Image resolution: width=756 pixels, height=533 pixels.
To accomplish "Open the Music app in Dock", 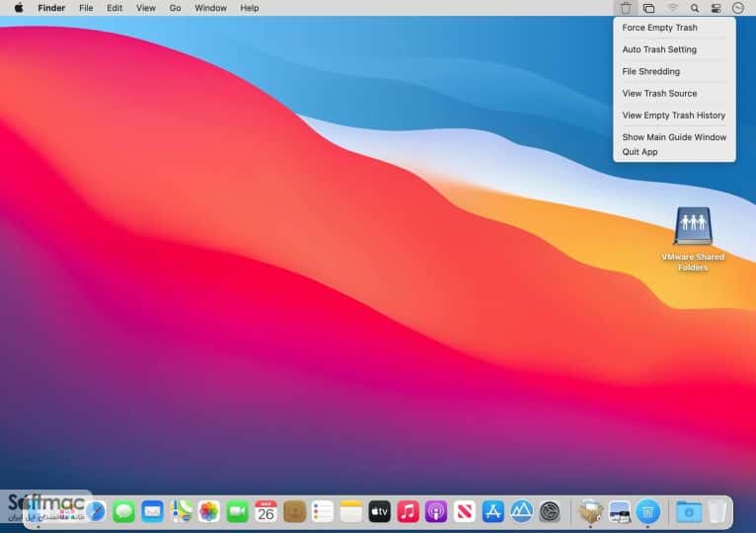I will 408,511.
